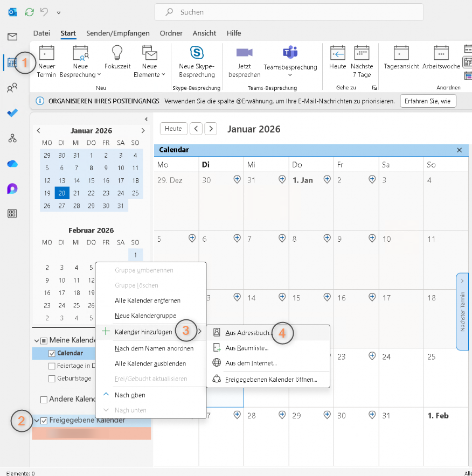
Task: Click the OneDrive cloud icon
Action: 12,164
